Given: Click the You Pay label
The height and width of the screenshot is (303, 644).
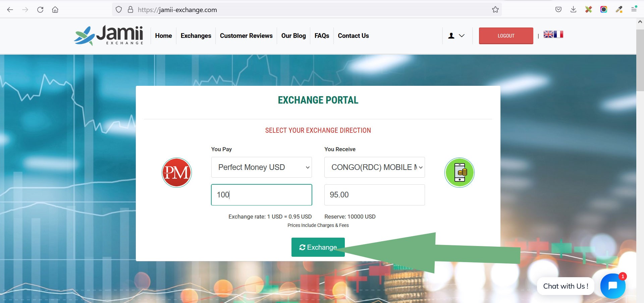Looking at the screenshot, I should (x=221, y=149).
